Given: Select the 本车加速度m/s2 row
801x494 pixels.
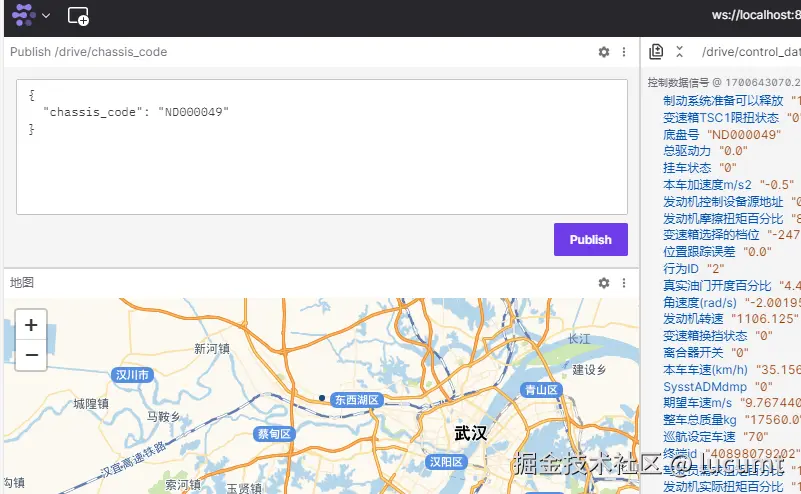Looking at the screenshot, I should point(728,185).
